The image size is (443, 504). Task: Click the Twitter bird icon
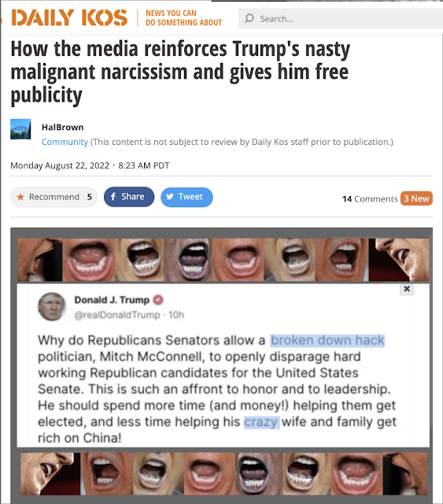coord(170,197)
